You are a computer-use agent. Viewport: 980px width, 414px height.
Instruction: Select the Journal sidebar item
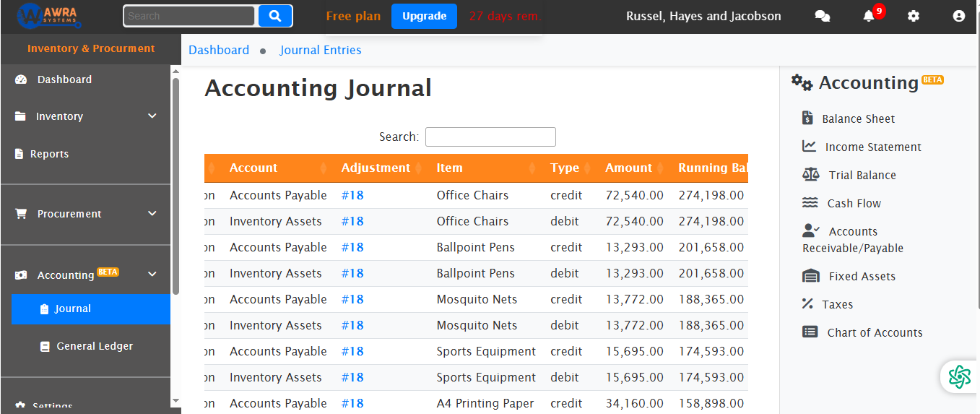[x=73, y=309]
